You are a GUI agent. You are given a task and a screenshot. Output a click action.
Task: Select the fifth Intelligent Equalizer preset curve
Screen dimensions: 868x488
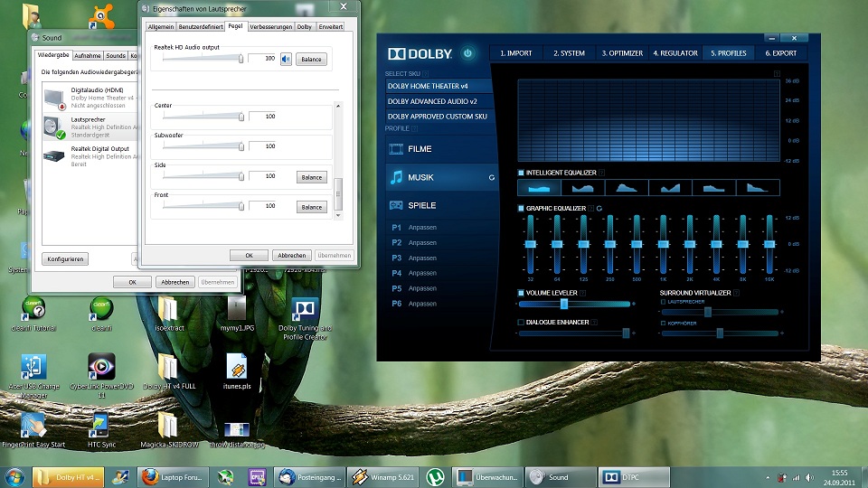[714, 188]
